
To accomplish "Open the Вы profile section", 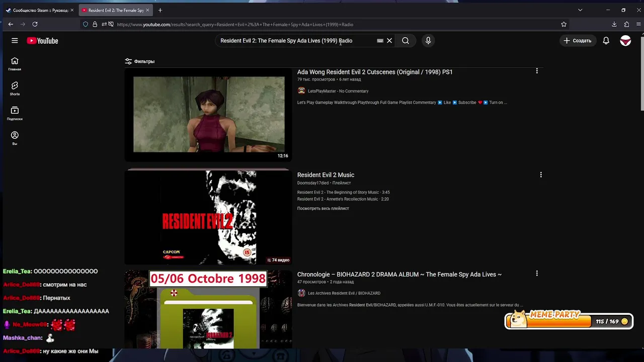I will click(x=15, y=138).
